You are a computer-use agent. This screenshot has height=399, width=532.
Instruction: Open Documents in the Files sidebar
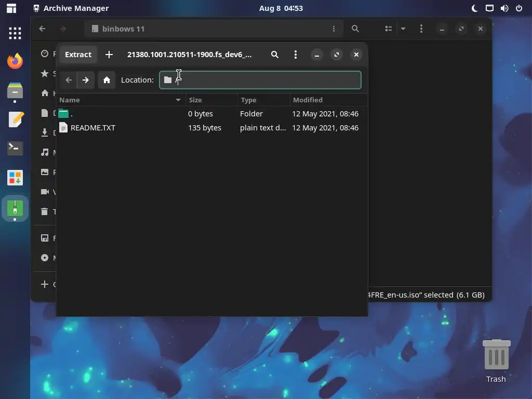pos(45,113)
